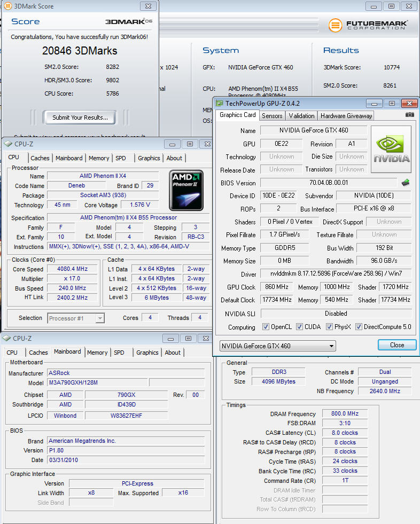Toggle the PhysX checkbox

click(x=329, y=327)
